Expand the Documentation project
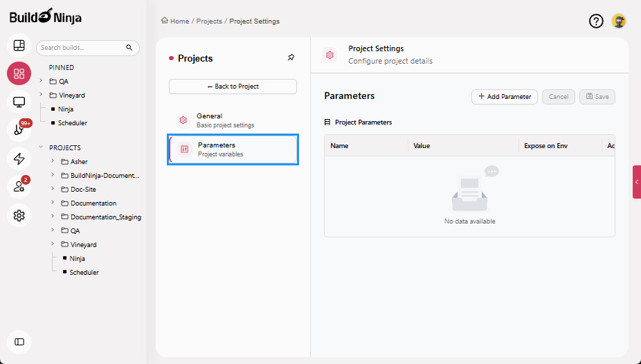The image size is (641, 364). pos(53,203)
